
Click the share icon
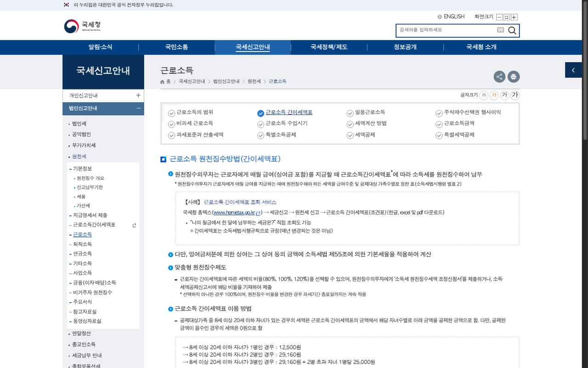click(x=499, y=77)
